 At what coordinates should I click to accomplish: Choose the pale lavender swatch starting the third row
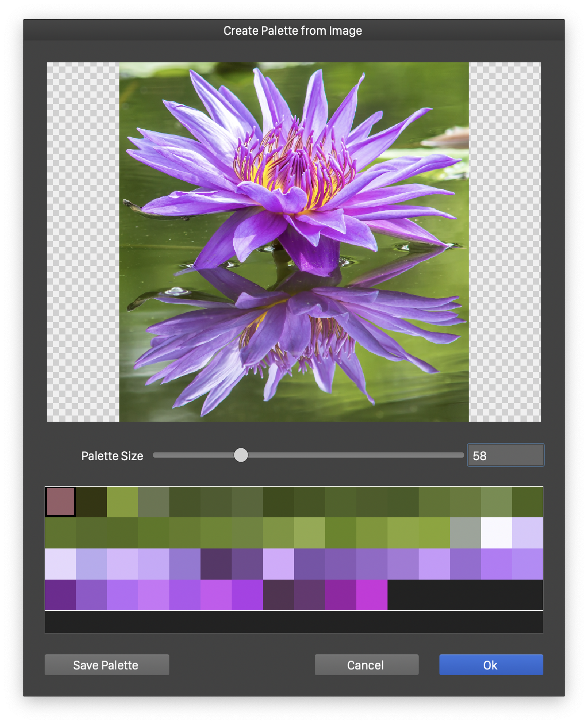click(60, 564)
